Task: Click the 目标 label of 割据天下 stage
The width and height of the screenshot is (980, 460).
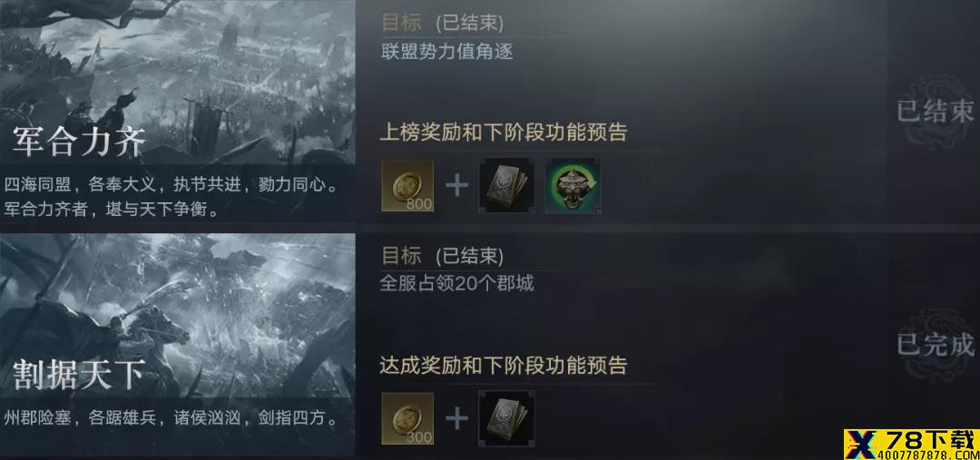Action: pyautogui.click(x=402, y=255)
